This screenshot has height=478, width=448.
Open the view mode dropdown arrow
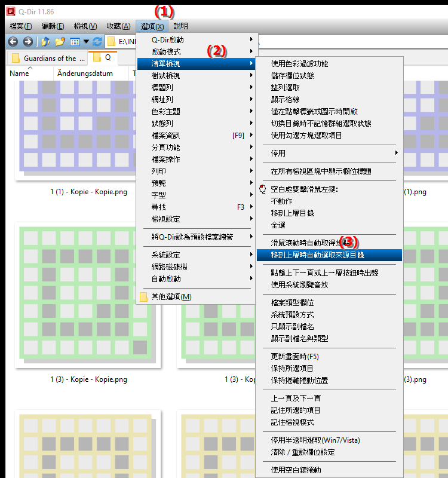pyautogui.click(x=86, y=41)
